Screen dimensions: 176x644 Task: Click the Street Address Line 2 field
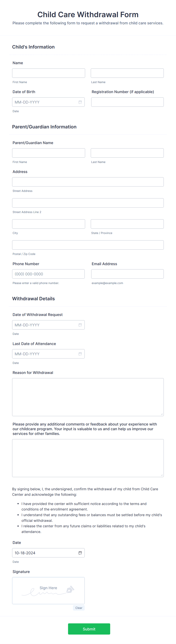(88, 203)
